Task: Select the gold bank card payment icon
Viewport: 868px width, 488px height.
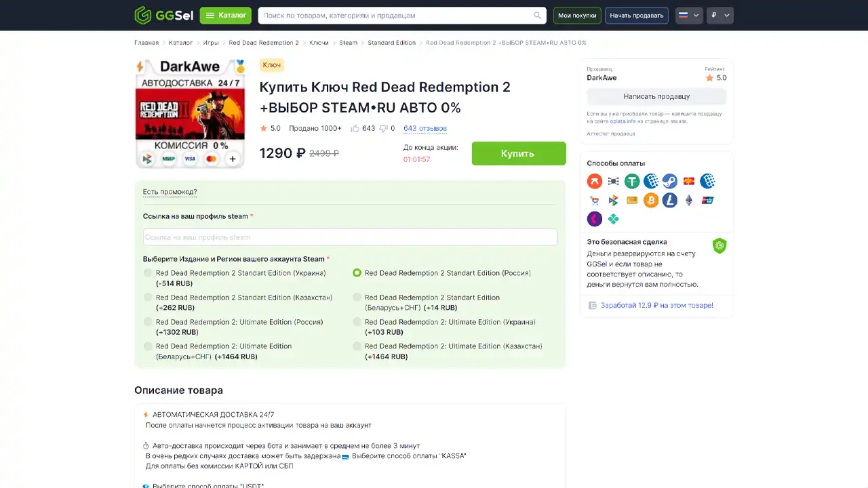Action: pyautogui.click(x=632, y=200)
